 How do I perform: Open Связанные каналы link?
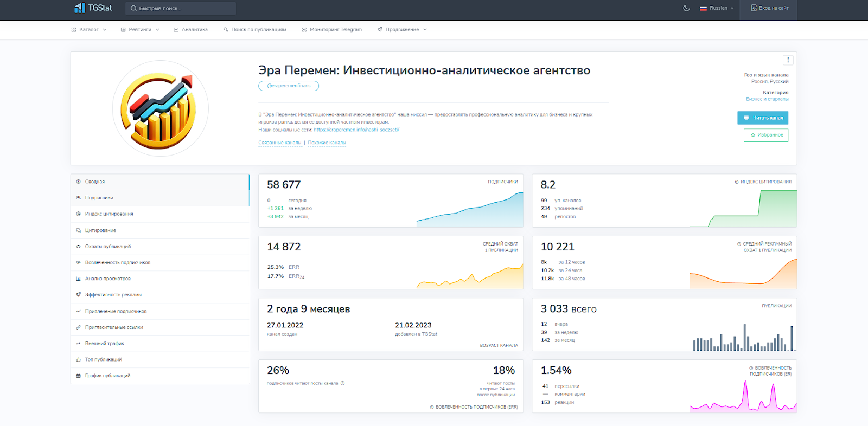[x=280, y=143]
